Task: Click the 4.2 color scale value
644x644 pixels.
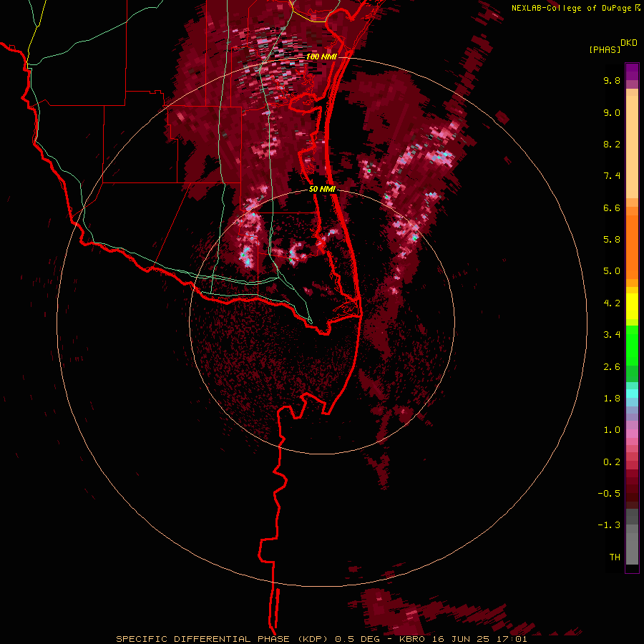Action: coord(612,303)
